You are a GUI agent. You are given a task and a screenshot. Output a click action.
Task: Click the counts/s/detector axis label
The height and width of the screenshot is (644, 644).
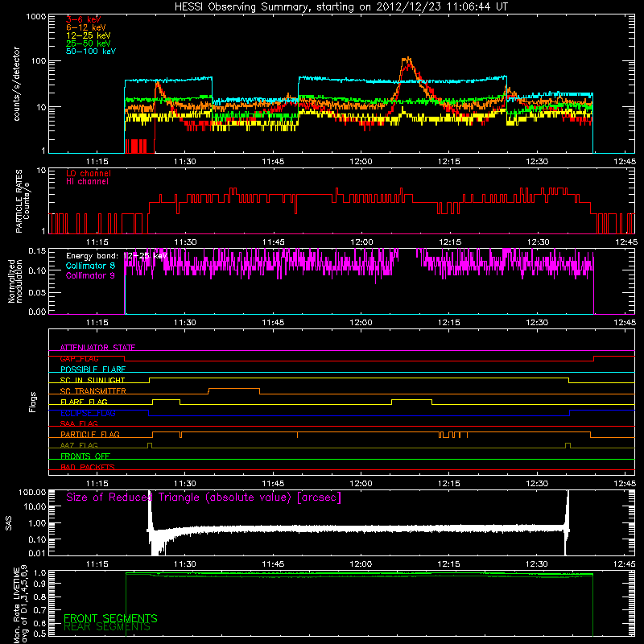(x=17, y=84)
